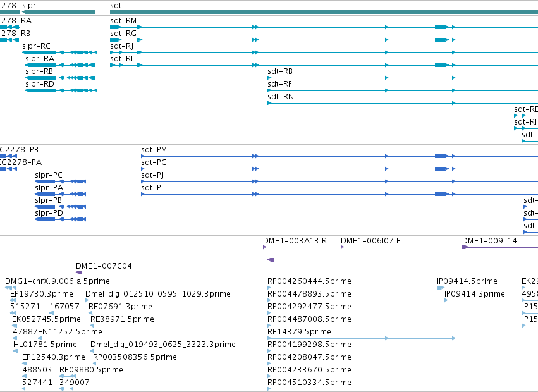Select the 515271 entry
The height and width of the screenshot is (392, 538).
[25, 307]
